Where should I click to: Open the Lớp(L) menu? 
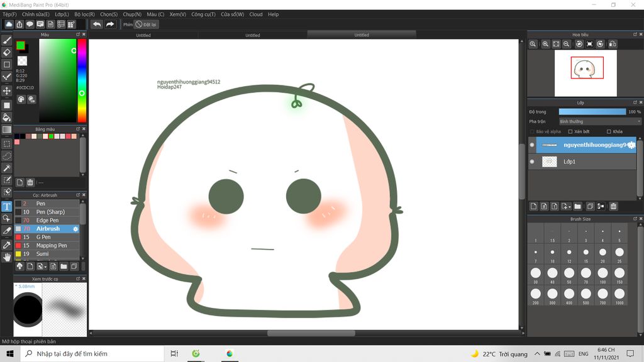(x=62, y=14)
